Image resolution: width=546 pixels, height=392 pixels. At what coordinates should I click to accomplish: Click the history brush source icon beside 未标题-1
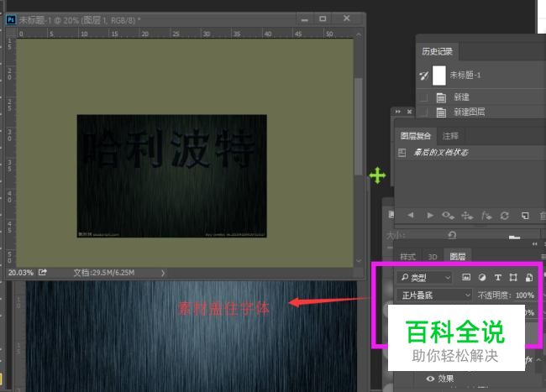tap(423, 76)
